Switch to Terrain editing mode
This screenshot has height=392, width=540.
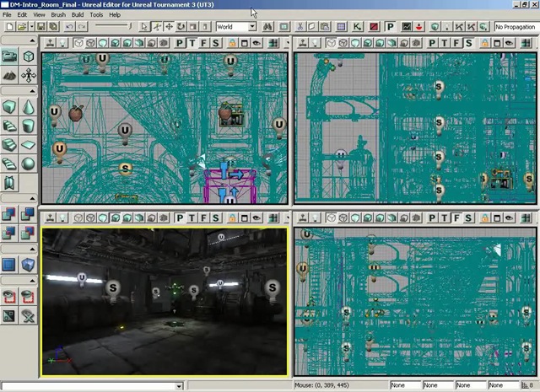pyautogui.click(x=9, y=75)
